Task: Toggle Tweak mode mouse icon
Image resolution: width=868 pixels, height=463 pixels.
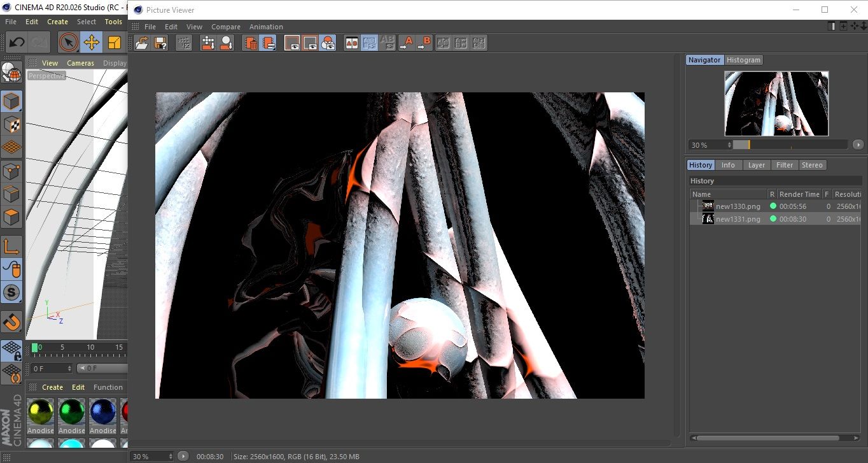Action: point(11,269)
